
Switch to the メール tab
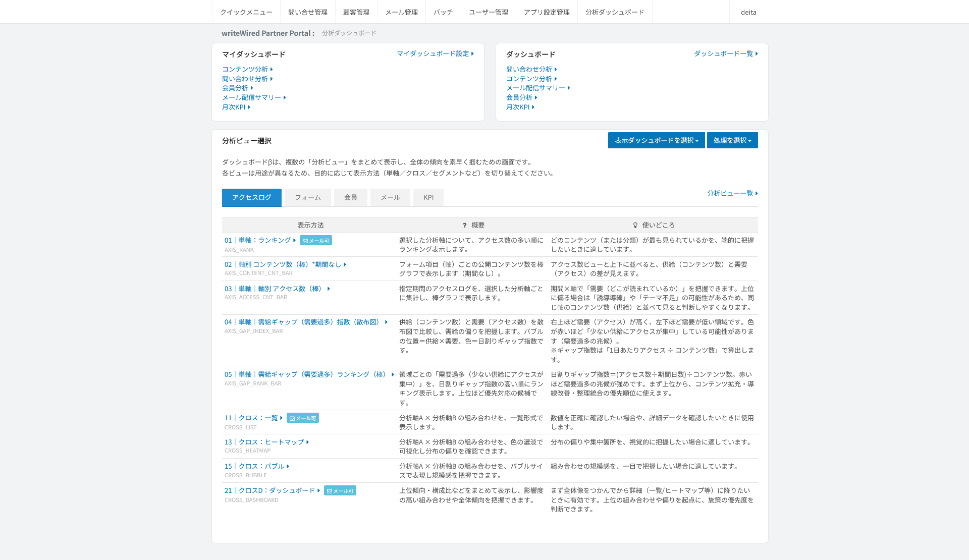pyautogui.click(x=390, y=197)
